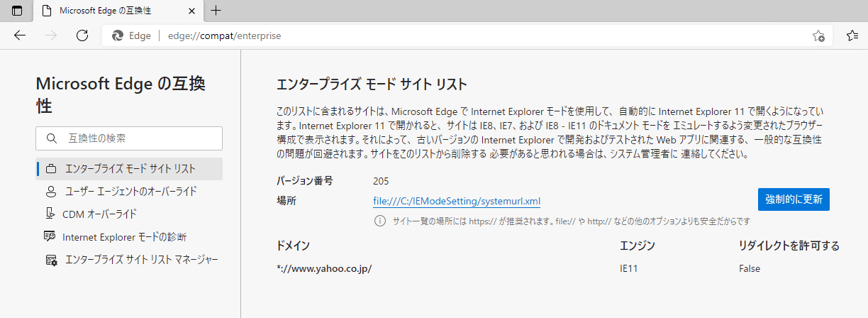This screenshot has width=868, height=318.
Task: Click the Microsoft Edge の互換性 sidebar title
Action: [121, 95]
